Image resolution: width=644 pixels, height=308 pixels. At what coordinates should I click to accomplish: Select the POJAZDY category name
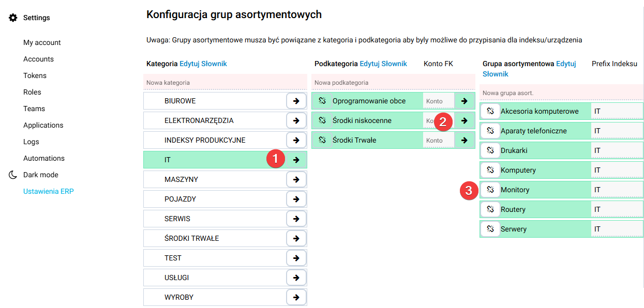180,199
